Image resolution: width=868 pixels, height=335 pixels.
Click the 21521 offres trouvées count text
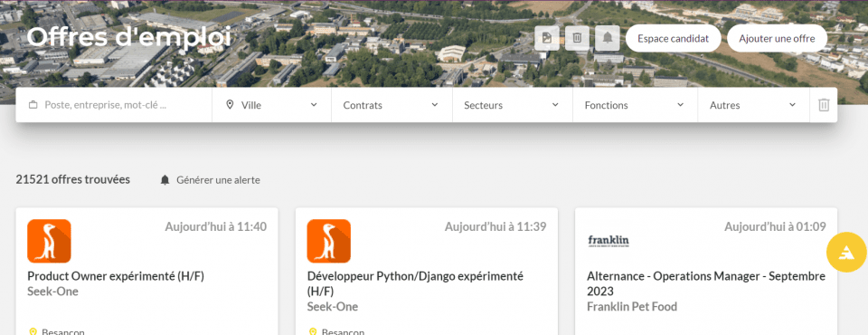tap(73, 179)
